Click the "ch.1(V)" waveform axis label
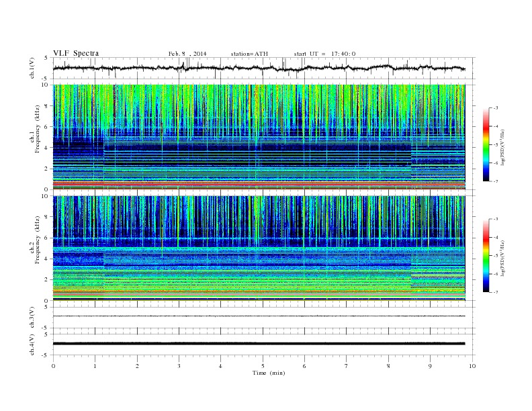 pos(32,68)
